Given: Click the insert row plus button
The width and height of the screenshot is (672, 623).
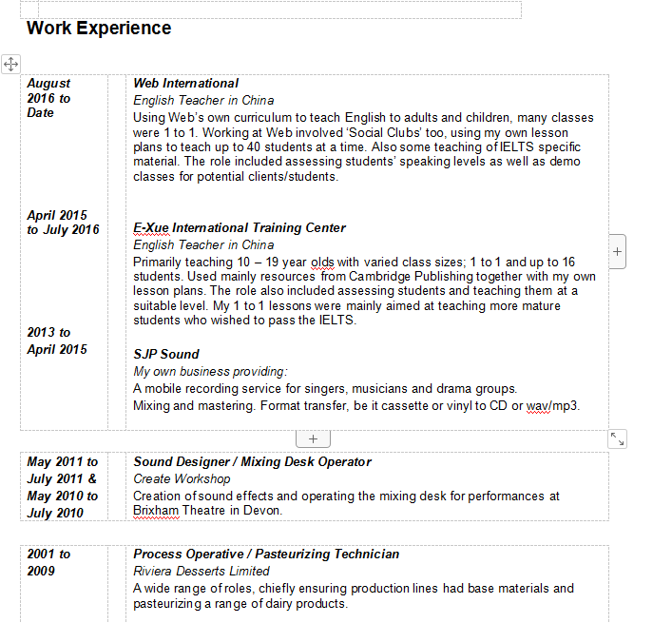Looking at the screenshot, I should click(314, 438).
